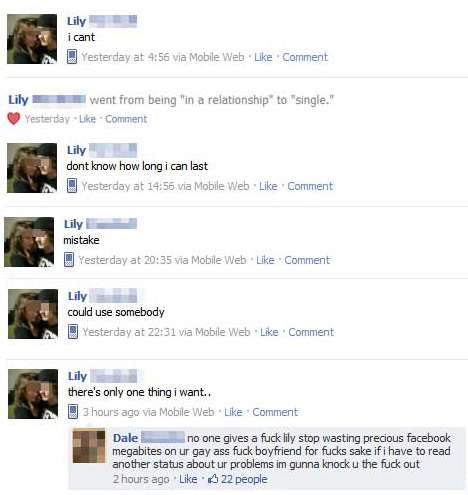Click thumbs-up icon next to '22 people'
Screen dimensions: 468x495
[213, 479]
